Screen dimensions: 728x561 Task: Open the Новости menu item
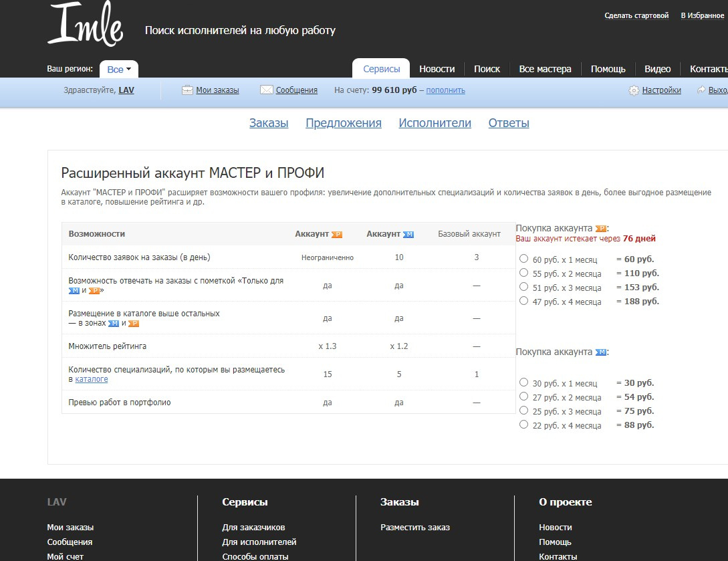click(437, 69)
